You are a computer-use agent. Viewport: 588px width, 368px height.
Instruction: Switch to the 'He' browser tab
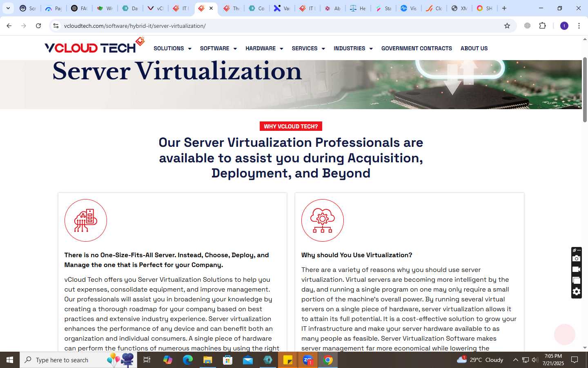point(358,8)
